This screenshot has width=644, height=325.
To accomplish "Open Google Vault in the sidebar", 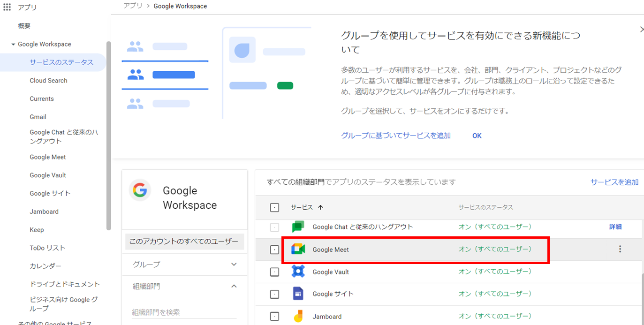I will click(x=48, y=175).
